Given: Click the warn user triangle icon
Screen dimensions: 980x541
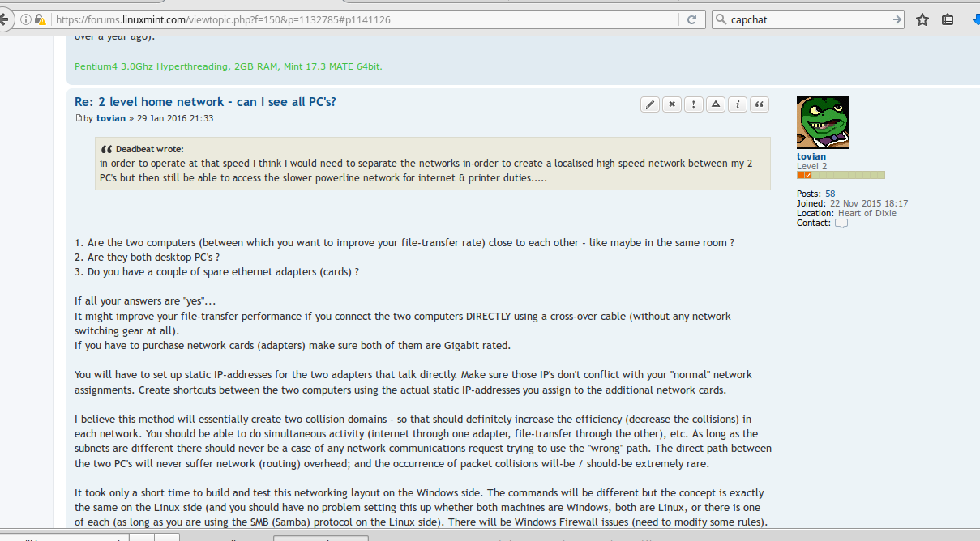Looking at the screenshot, I should coord(716,104).
